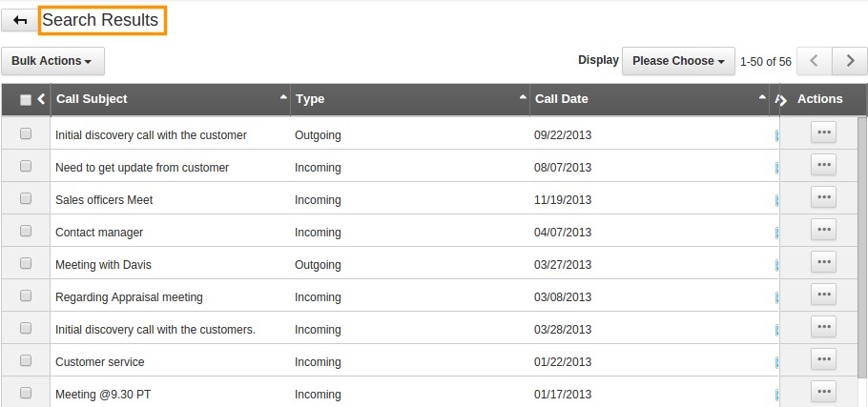Expand the Please Choose display dropdown
The height and width of the screenshot is (407, 868).
pos(678,61)
